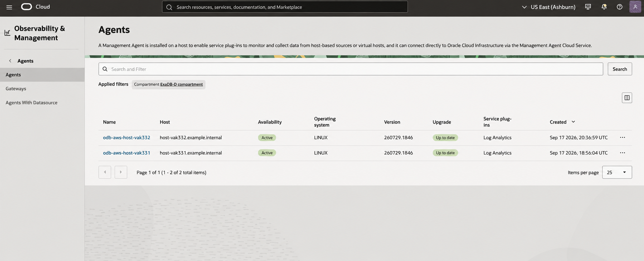Click the Service plug-ins column header

[497, 122]
